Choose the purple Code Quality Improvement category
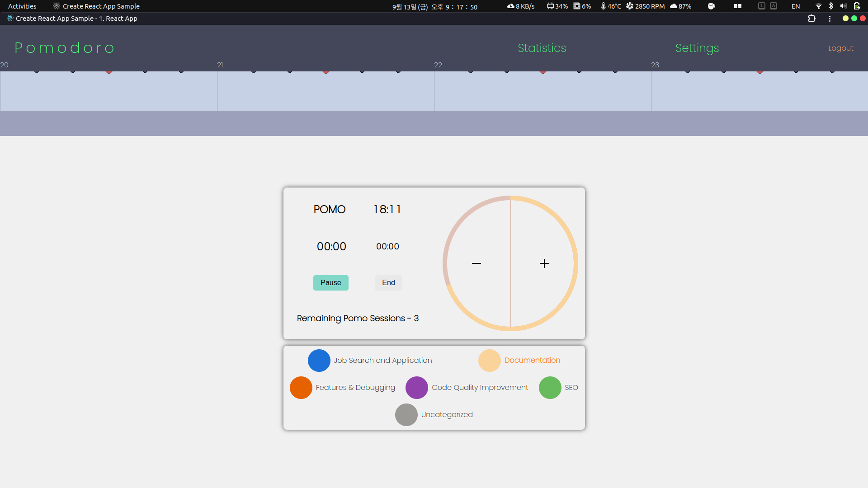Image resolution: width=868 pixels, height=488 pixels. tap(417, 388)
